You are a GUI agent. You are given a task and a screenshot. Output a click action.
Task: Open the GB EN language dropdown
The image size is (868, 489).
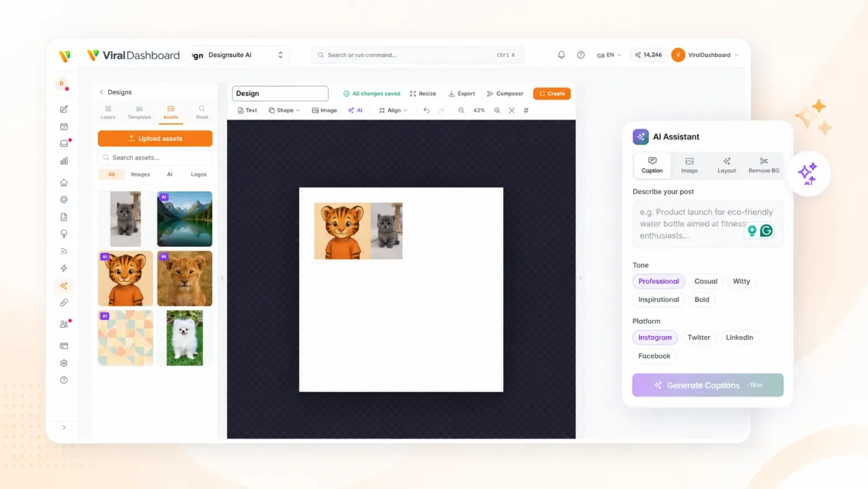pyautogui.click(x=608, y=55)
